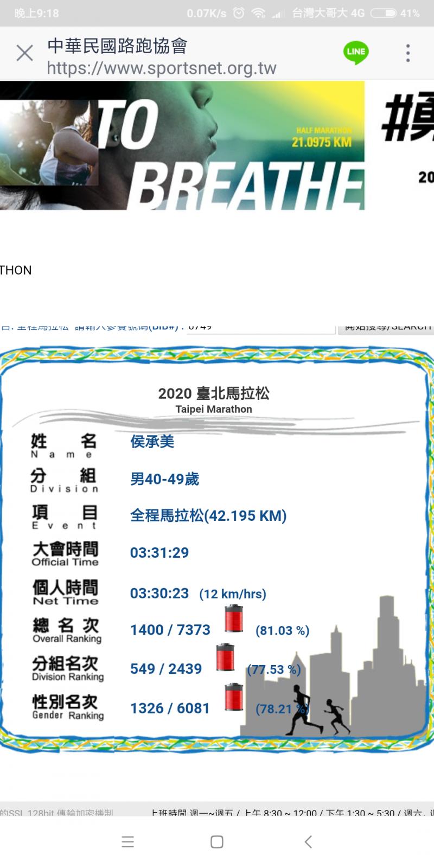Open the TO BREATHE half marathon banner
Image resolution: width=434 pixels, height=868 pixels.
182,145
